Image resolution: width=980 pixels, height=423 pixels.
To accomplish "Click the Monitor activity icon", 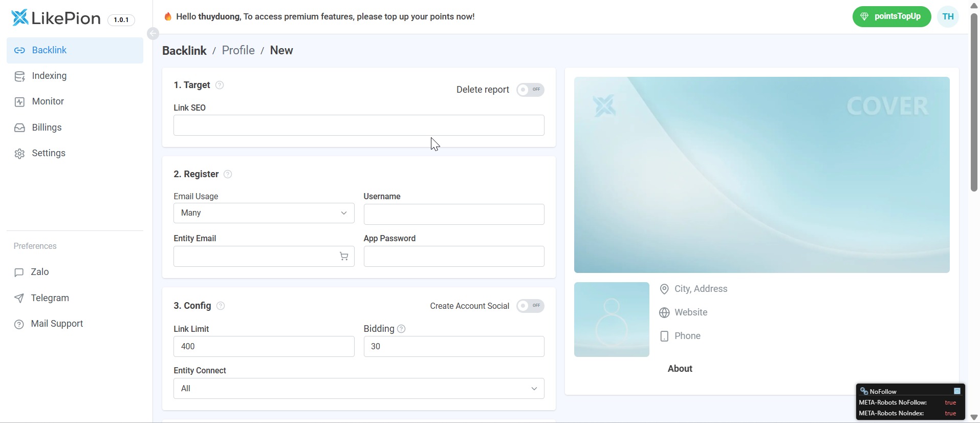I will click(x=19, y=102).
